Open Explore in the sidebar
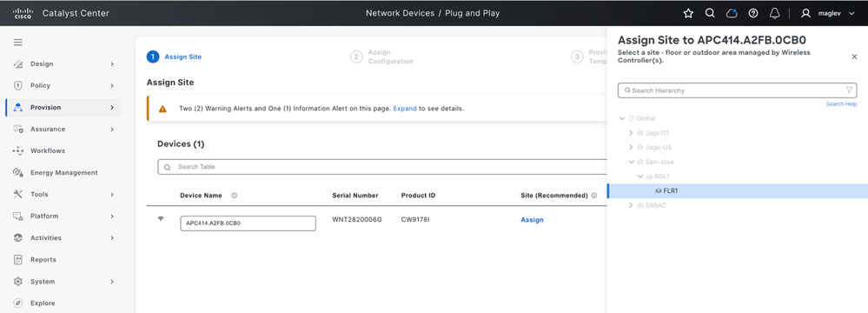Viewport: 868px width, 313px height. pyautogui.click(x=43, y=303)
